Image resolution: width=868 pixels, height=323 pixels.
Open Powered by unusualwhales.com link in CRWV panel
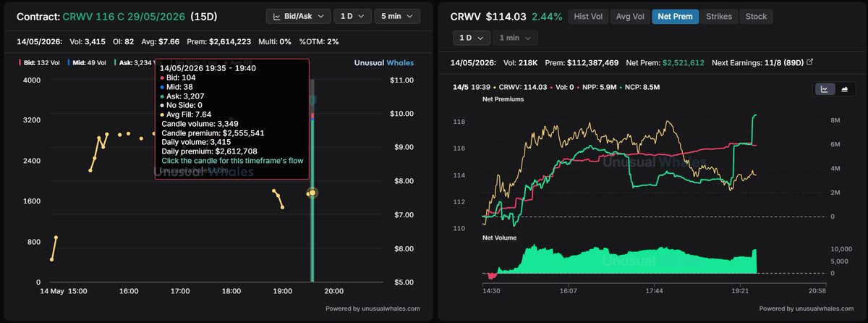[x=805, y=309]
